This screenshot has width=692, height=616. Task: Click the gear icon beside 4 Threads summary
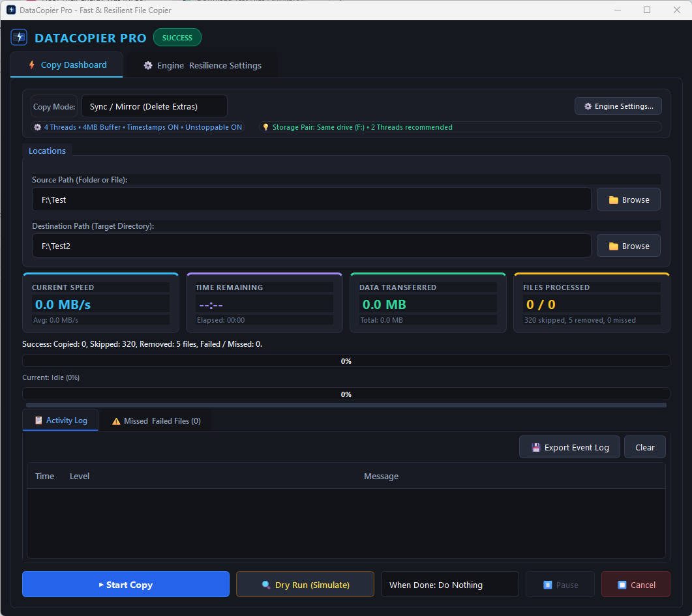[38, 127]
